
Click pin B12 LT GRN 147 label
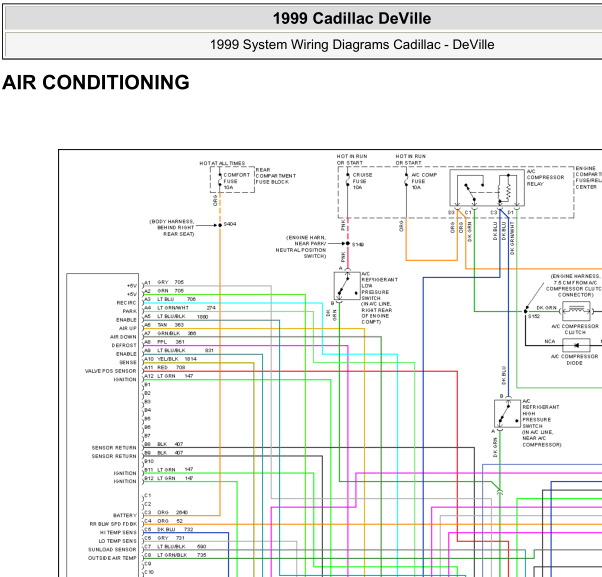(x=169, y=478)
